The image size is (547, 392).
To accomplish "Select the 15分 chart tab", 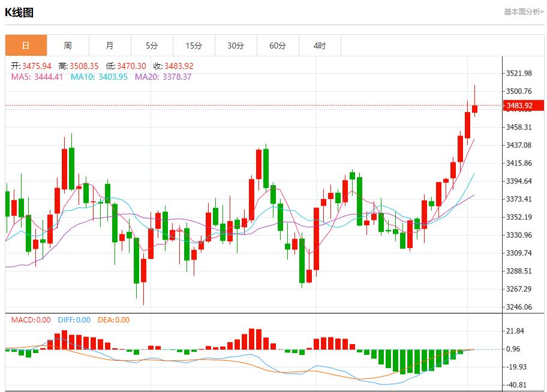I will click(194, 45).
